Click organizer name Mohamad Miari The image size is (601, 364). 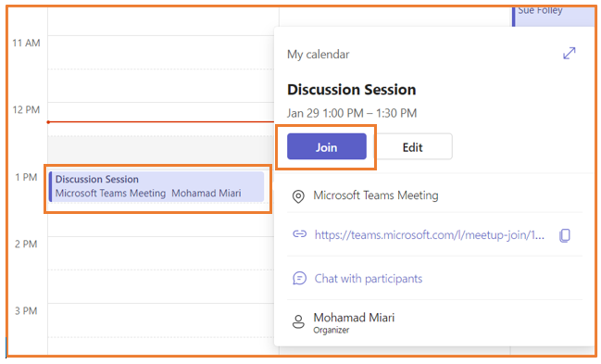354,318
